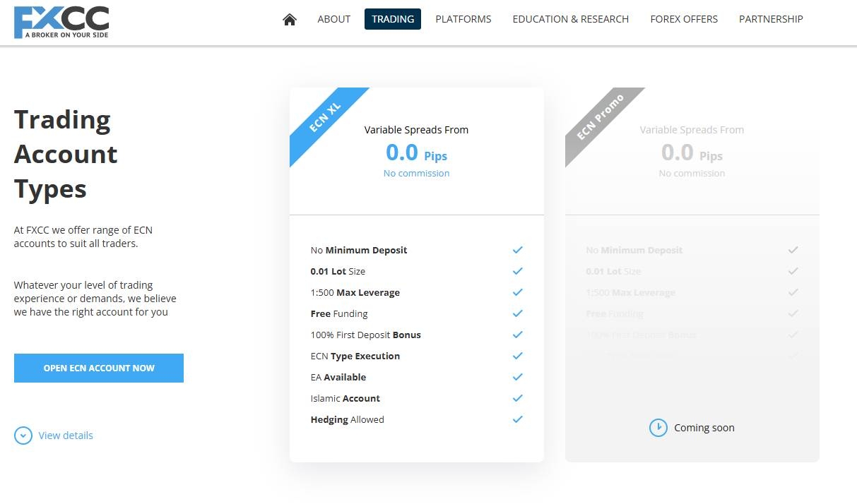Viewport: 857px width, 504px height.
Task: Click checkmark beside 1:500 Max Leverage in ECN XL
Action: click(518, 292)
